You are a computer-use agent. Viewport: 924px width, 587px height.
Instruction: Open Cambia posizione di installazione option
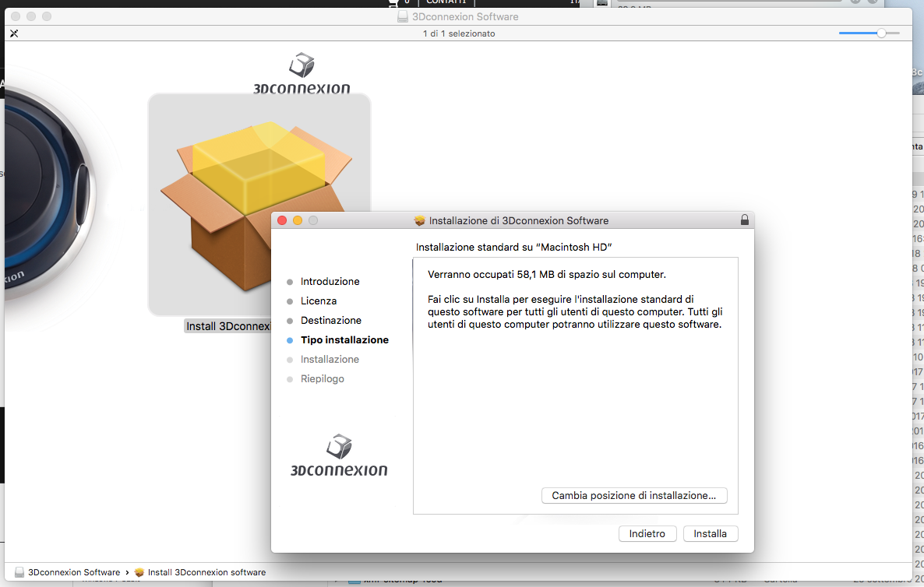(x=634, y=495)
